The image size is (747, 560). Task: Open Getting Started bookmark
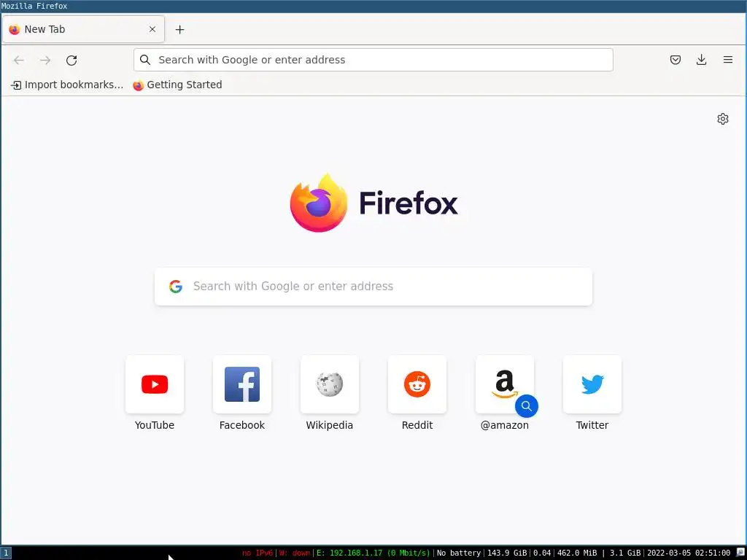177,85
